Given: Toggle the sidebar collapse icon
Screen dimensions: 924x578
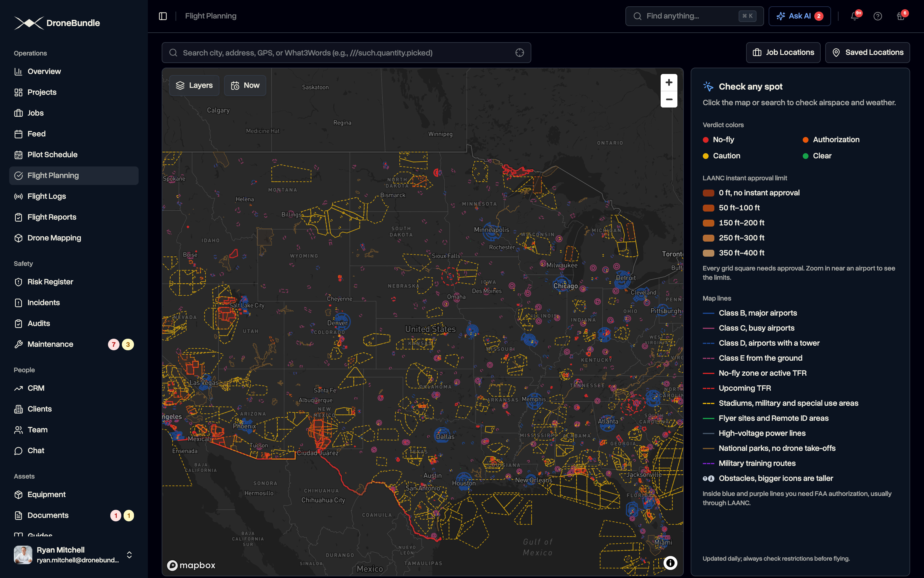Looking at the screenshot, I should click(163, 16).
